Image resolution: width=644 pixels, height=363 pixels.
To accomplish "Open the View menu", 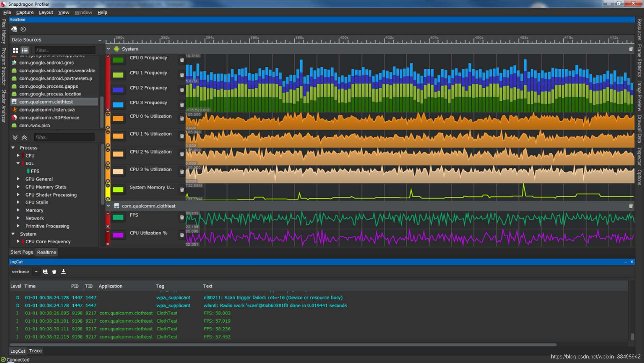I will pos(64,12).
